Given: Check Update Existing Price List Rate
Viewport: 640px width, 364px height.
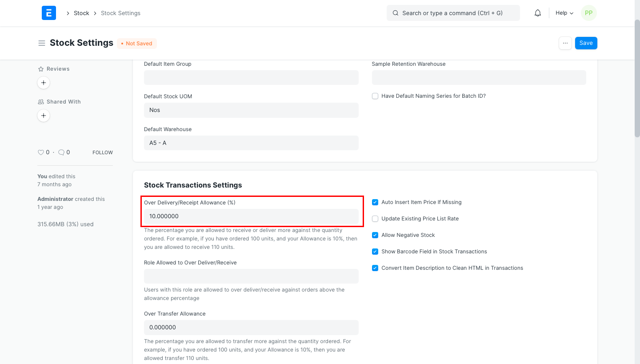Looking at the screenshot, I should coord(375,219).
